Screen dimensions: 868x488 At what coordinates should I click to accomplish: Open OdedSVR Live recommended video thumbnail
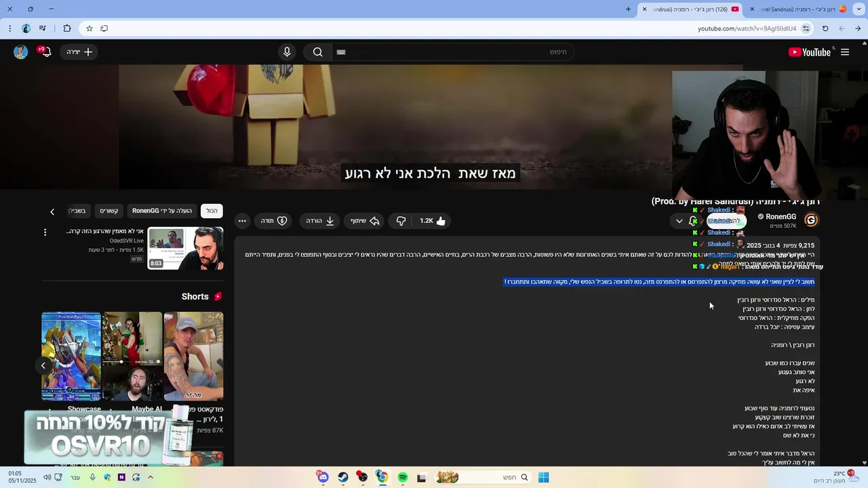pyautogui.click(x=185, y=248)
